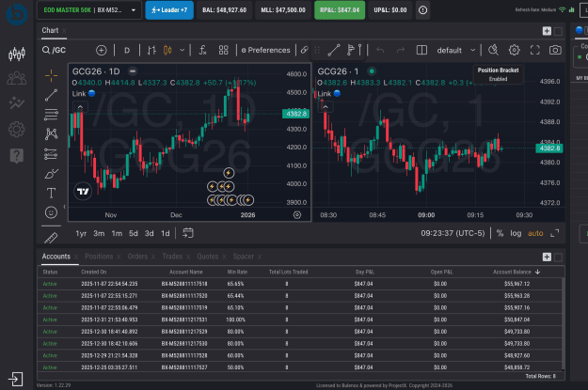This screenshot has width=588, height=390.
Task: Switch to the Orders tab
Action: point(137,257)
